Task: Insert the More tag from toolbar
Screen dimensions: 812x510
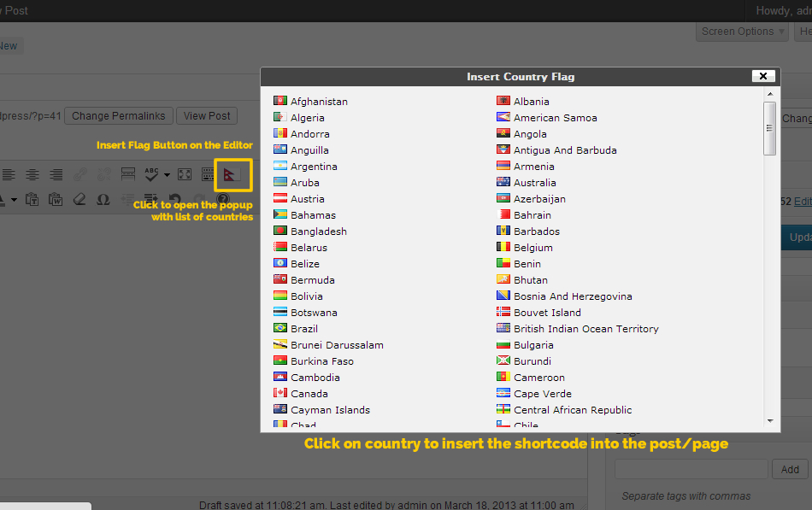Action: (x=128, y=174)
